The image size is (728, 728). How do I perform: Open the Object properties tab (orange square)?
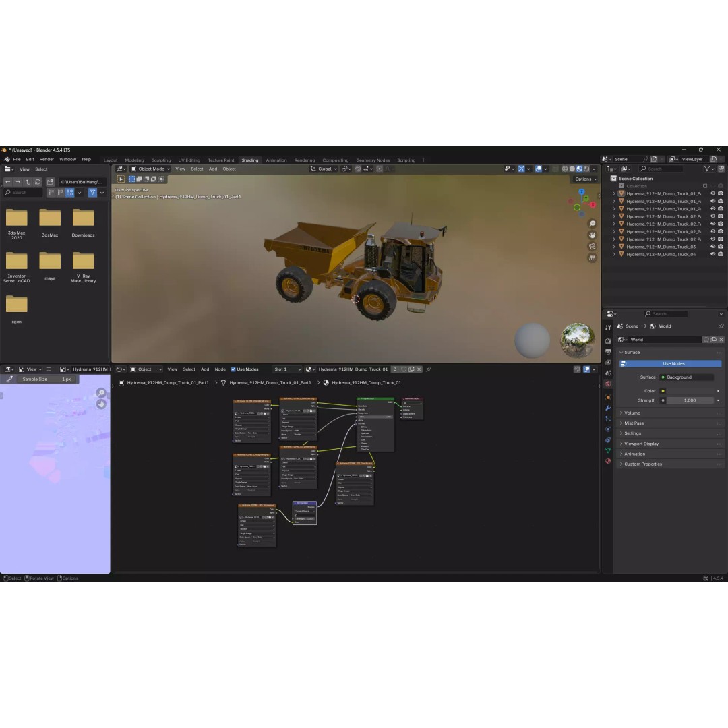pyautogui.click(x=608, y=398)
